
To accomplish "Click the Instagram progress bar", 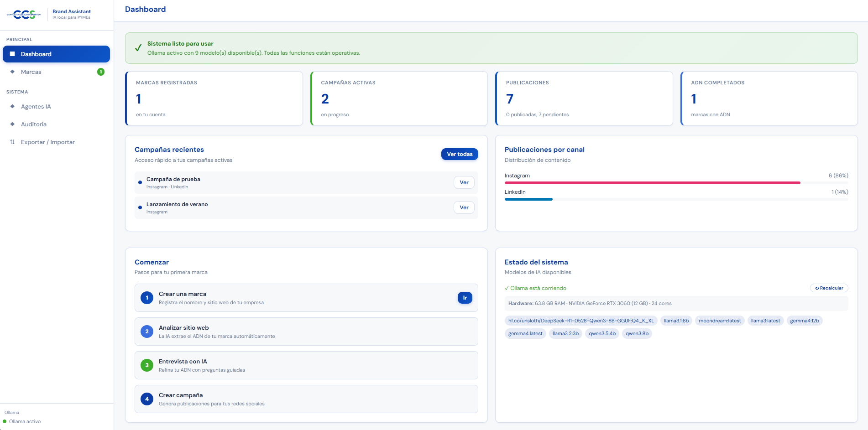I will pos(676,183).
